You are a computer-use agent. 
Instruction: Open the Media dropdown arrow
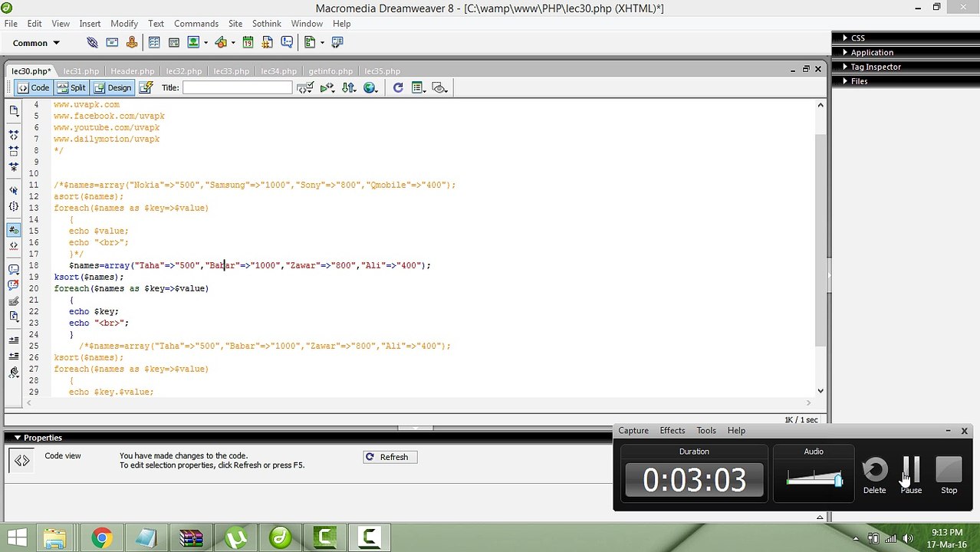pyautogui.click(x=233, y=43)
